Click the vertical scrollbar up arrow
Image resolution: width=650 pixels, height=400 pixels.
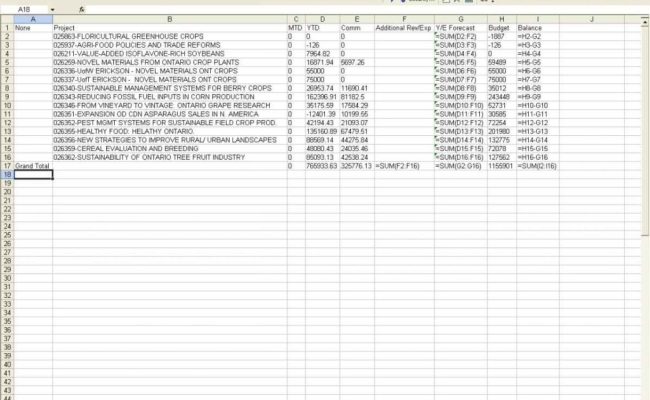(645, 19)
